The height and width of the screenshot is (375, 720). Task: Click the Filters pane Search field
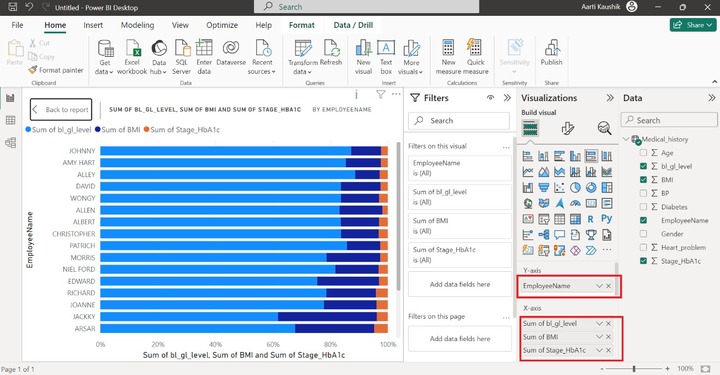tap(459, 121)
